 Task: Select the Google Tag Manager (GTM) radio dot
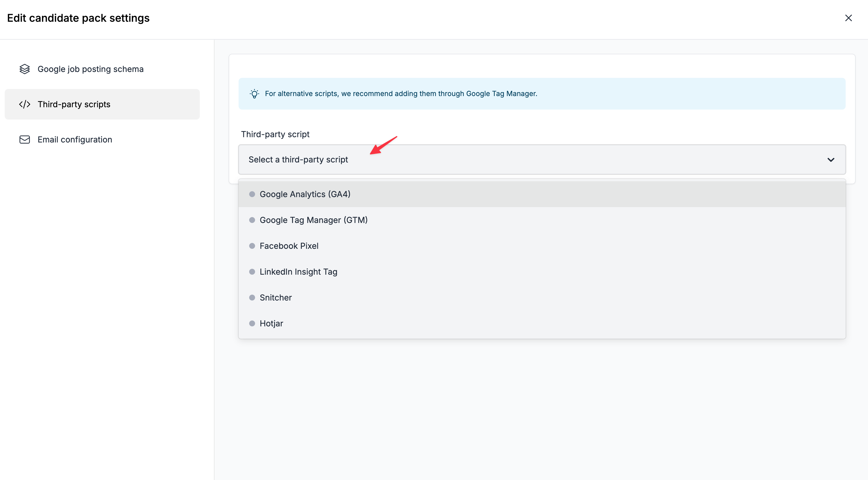point(252,220)
